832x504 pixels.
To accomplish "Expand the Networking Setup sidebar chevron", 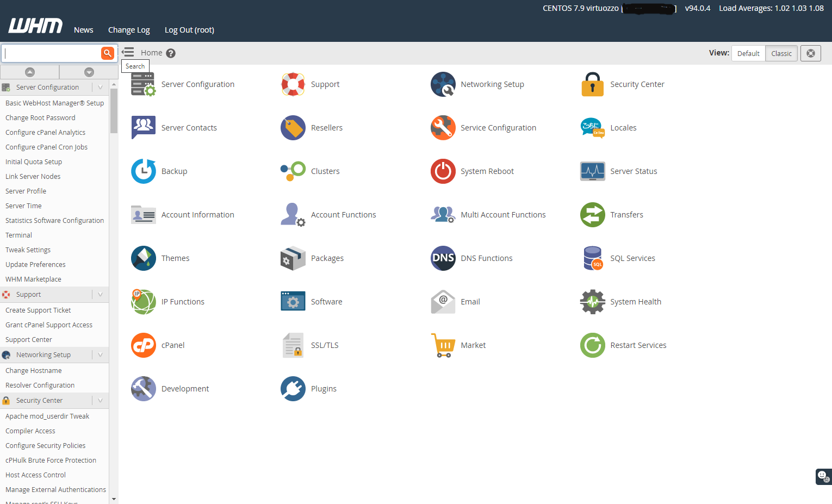I will coord(100,354).
